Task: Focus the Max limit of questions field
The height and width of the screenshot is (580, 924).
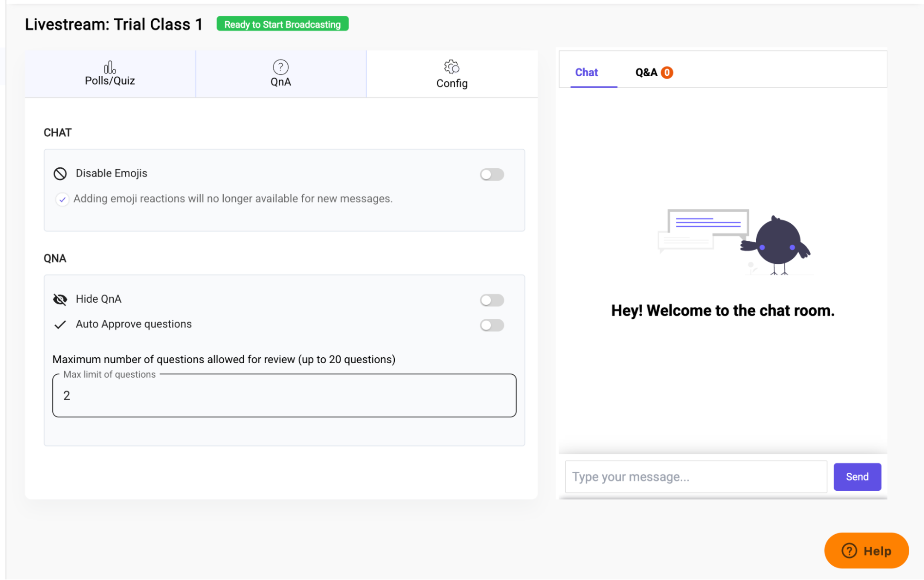Action: [x=284, y=396]
